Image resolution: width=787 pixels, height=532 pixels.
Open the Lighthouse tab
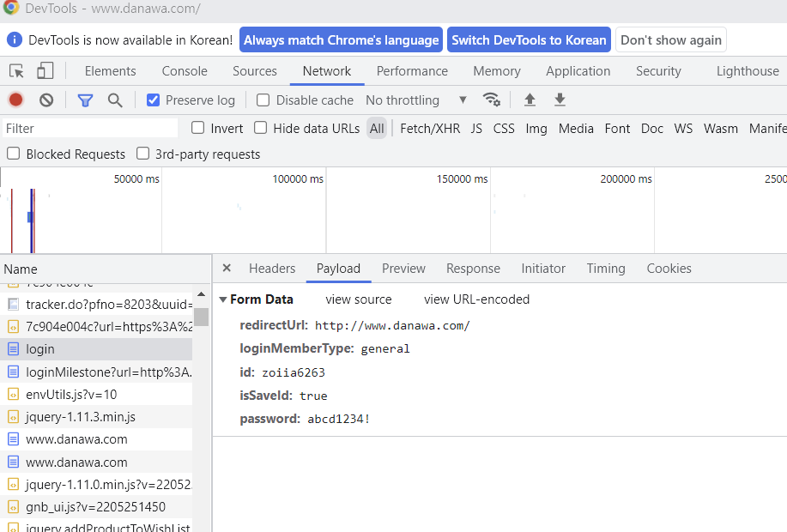[748, 71]
